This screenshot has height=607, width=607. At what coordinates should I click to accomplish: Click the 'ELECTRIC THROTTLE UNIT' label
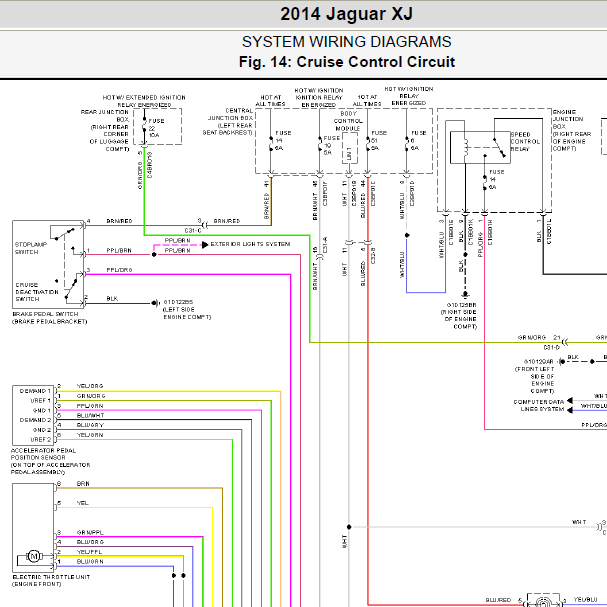coord(51,577)
